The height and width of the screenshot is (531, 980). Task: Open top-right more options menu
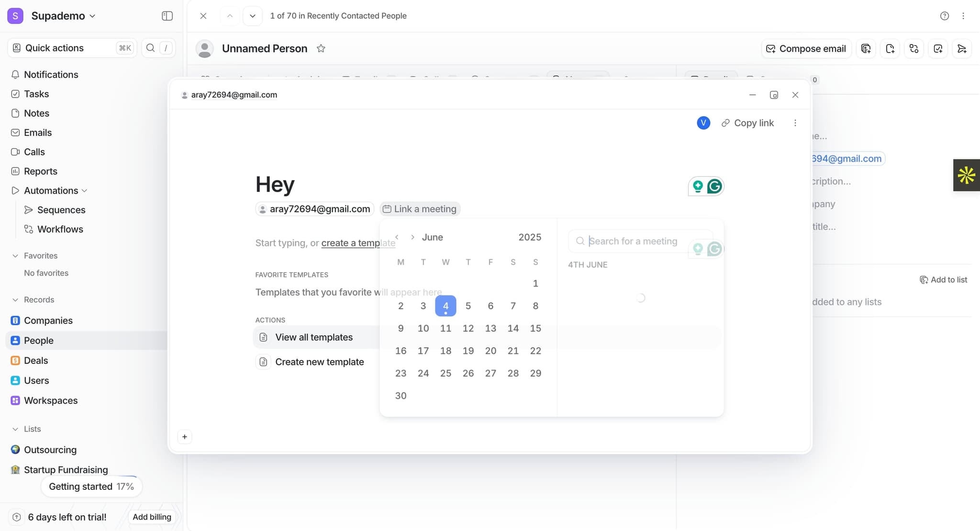(963, 16)
